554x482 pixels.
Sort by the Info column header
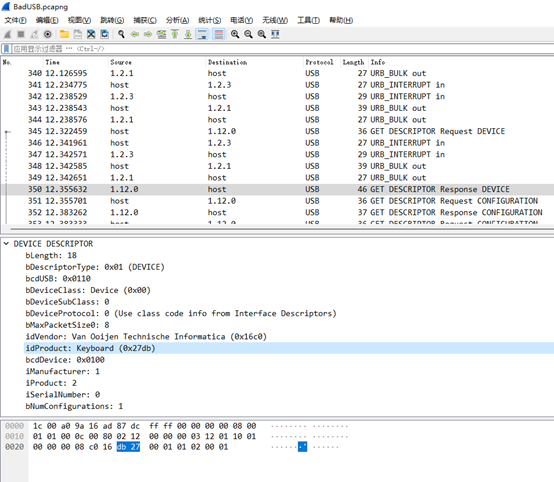(461, 62)
